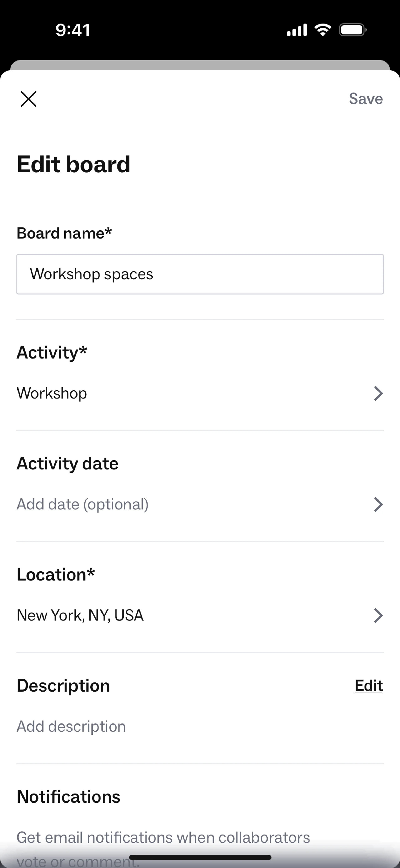This screenshot has width=400, height=868.
Task: Open the Activity date chevron
Action: tap(378, 504)
